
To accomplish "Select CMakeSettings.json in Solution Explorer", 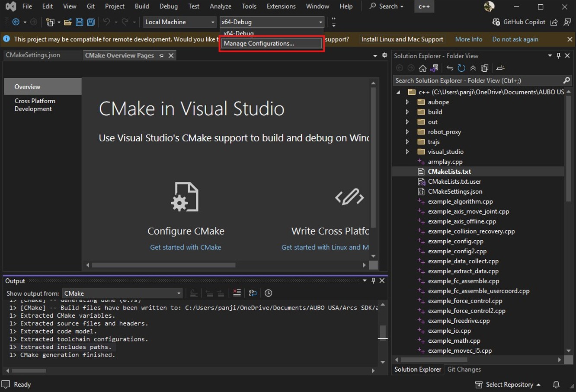I will coord(455,191).
